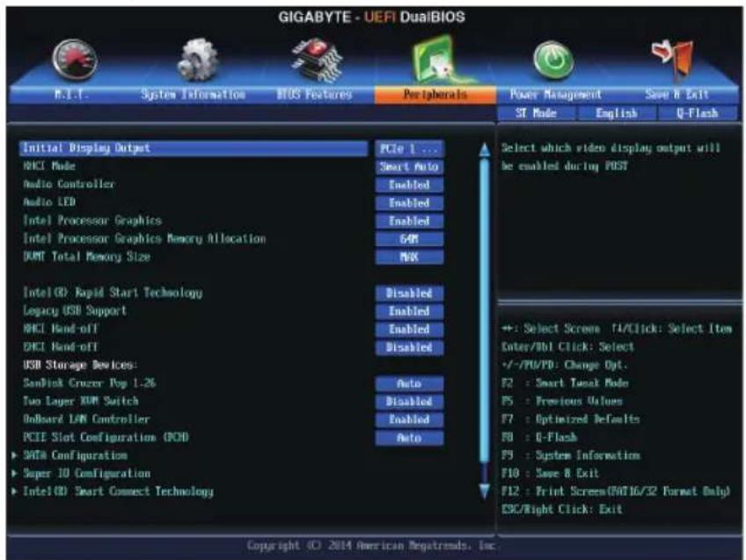
Task: Toggle the Audio LED Enabled value
Action: click(x=409, y=203)
